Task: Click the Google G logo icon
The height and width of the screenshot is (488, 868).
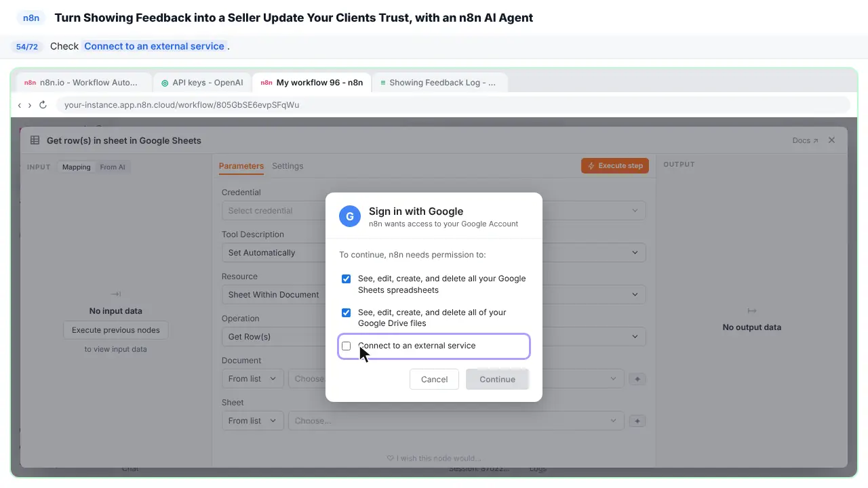Action: (x=350, y=216)
